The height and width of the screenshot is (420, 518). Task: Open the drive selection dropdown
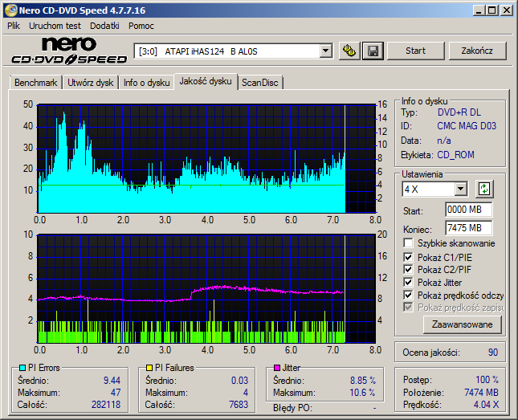pos(326,51)
